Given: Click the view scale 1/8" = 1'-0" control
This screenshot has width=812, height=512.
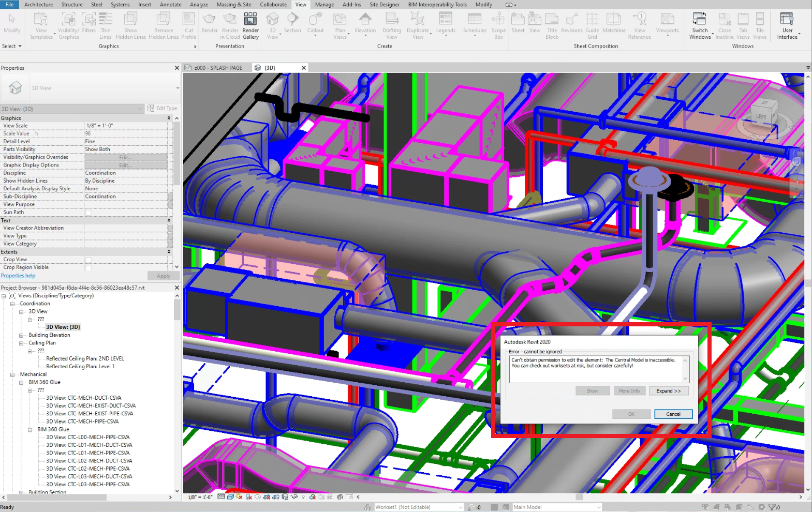Looking at the screenshot, I should pos(200,497).
